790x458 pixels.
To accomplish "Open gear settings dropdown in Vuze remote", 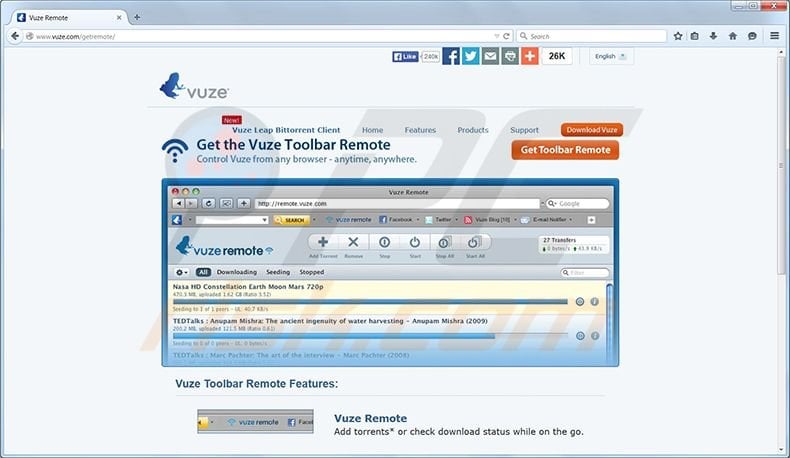I will 181,272.
